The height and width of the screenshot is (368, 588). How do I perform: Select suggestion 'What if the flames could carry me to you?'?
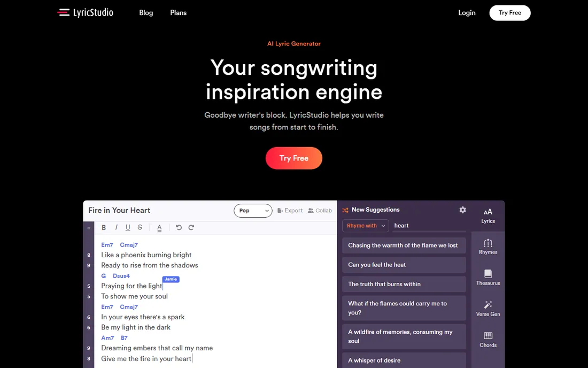(x=404, y=308)
